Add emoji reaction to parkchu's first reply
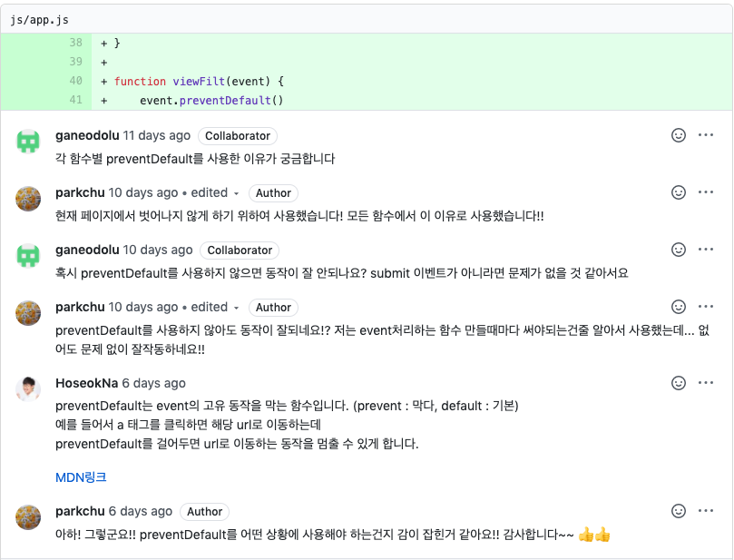Screen dimensions: 734x560 tap(679, 192)
